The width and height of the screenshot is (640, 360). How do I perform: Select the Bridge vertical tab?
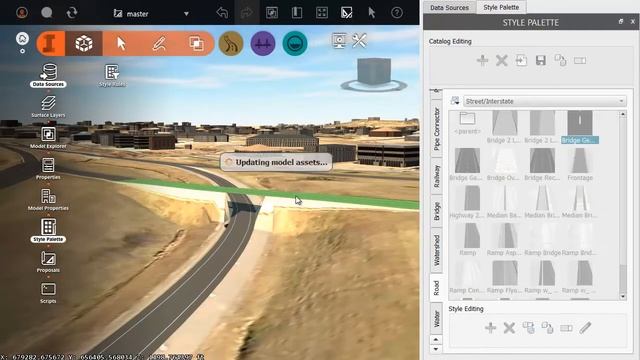(x=437, y=211)
